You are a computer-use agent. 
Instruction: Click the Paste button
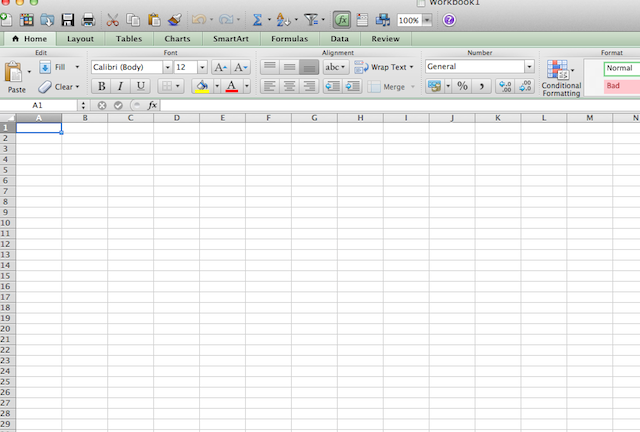coord(16,78)
